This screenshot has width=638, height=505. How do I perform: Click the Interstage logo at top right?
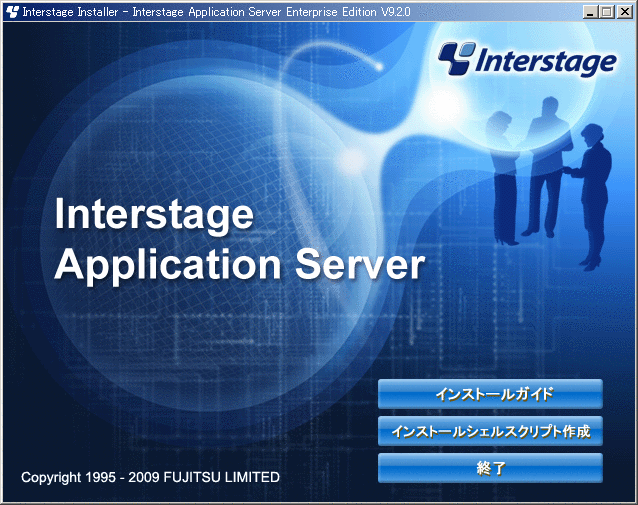527,59
